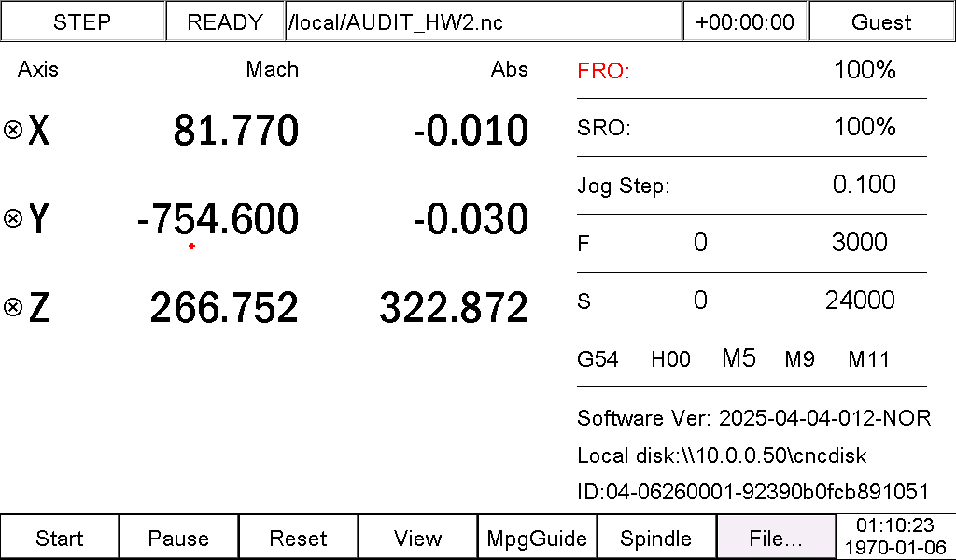This screenshot has width=956, height=560.
Task: Click the spindle speed setting 24000
Action: 860,300
